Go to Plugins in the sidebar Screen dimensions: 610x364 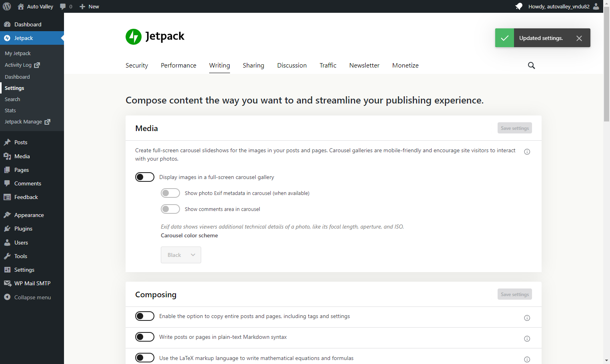tap(32, 229)
